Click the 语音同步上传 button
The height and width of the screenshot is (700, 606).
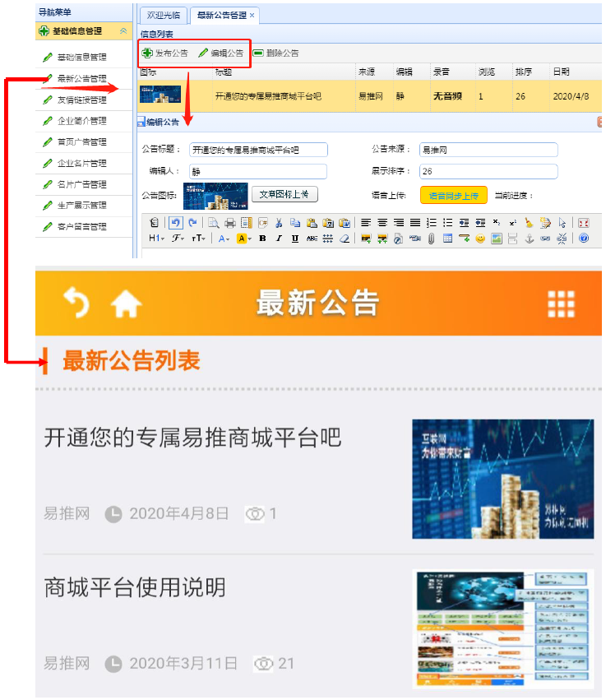click(x=453, y=195)
